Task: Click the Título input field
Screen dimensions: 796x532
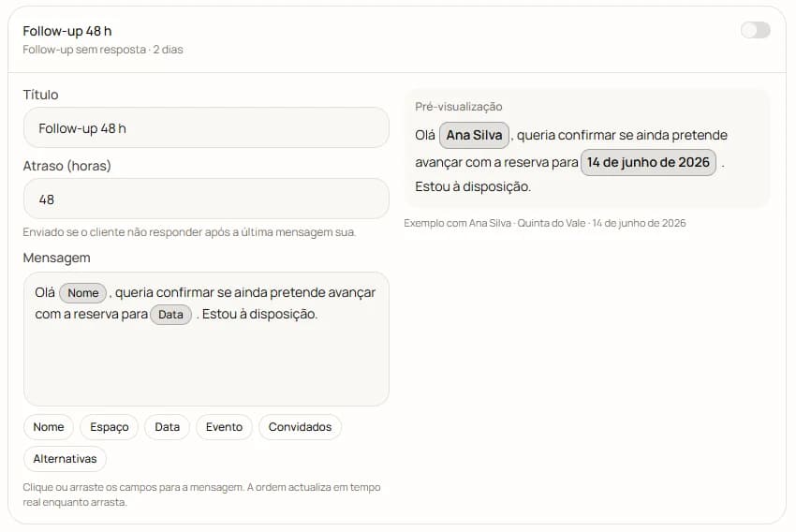Action: [206, 128]
